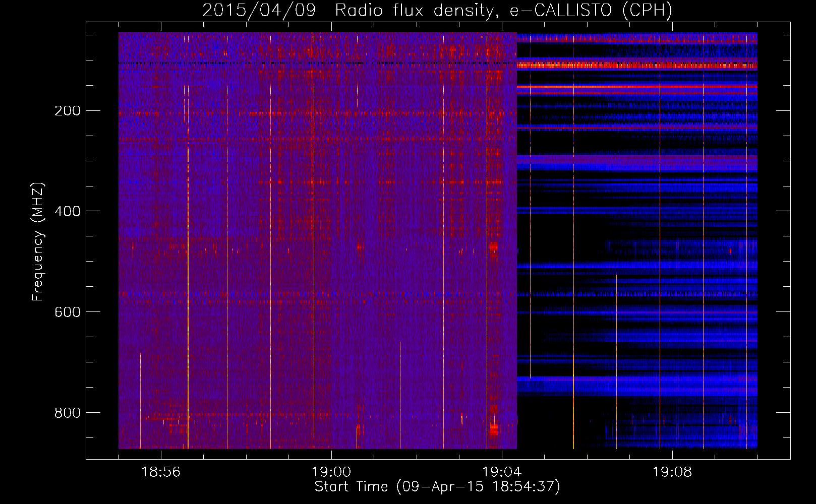
Task: Click the 400 frequency tick label
Action: [x=68, y=211]
